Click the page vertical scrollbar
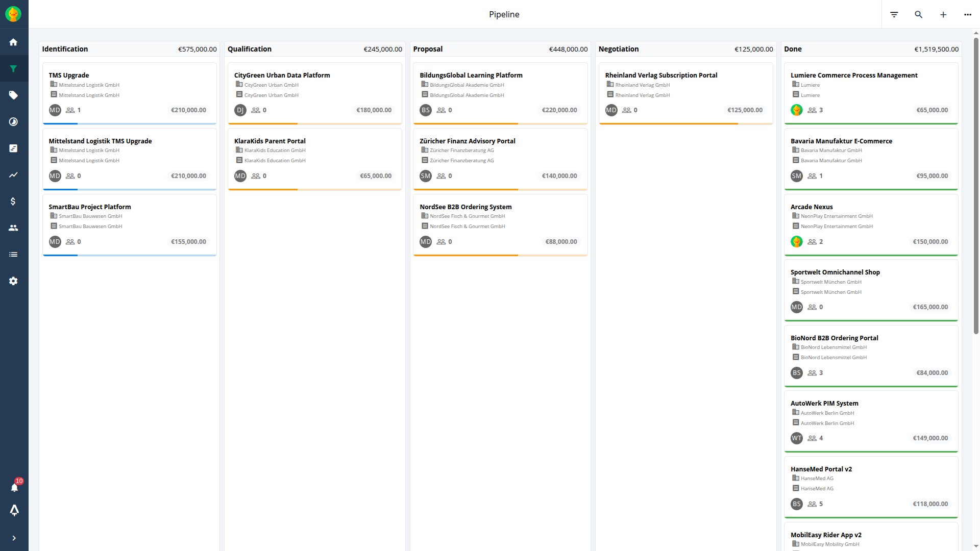 [x=976, y=184]
